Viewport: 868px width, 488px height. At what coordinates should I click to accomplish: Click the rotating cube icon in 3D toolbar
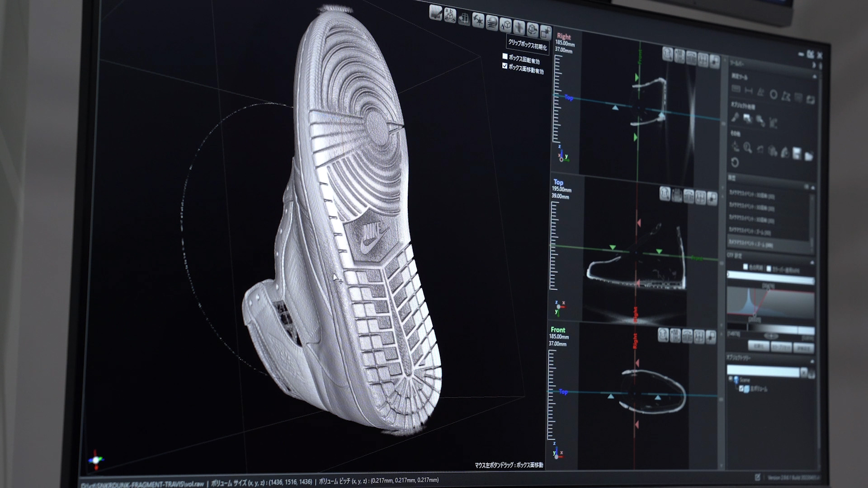coord(533,30)
